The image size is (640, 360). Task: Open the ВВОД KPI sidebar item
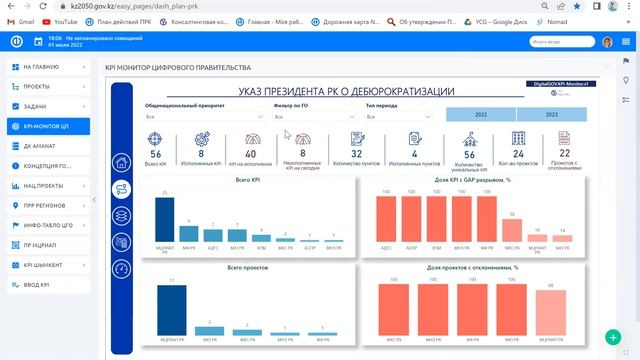click(48, 285)
